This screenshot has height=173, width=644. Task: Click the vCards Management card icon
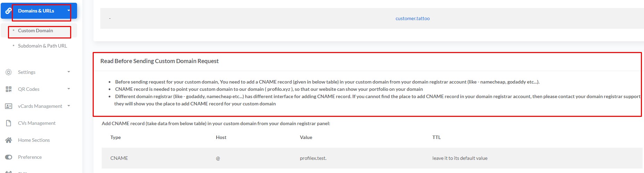click(9, 106)
